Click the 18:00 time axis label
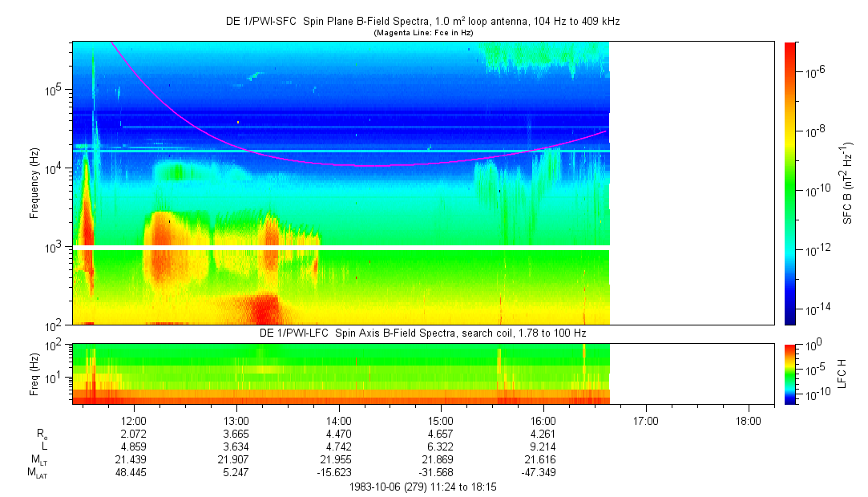 pyautogui.click(x=748, y=420)
